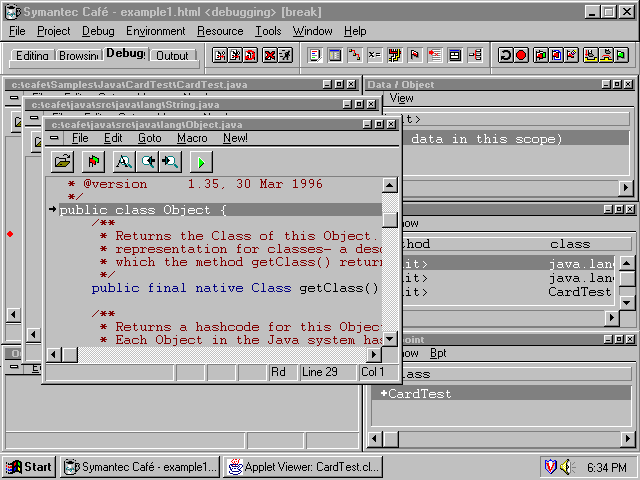Switch to the Browsing workspace tab
Image resolution: width=640 pixels, height=480 pixels.
pyautogui.click(x=79, y=56)
